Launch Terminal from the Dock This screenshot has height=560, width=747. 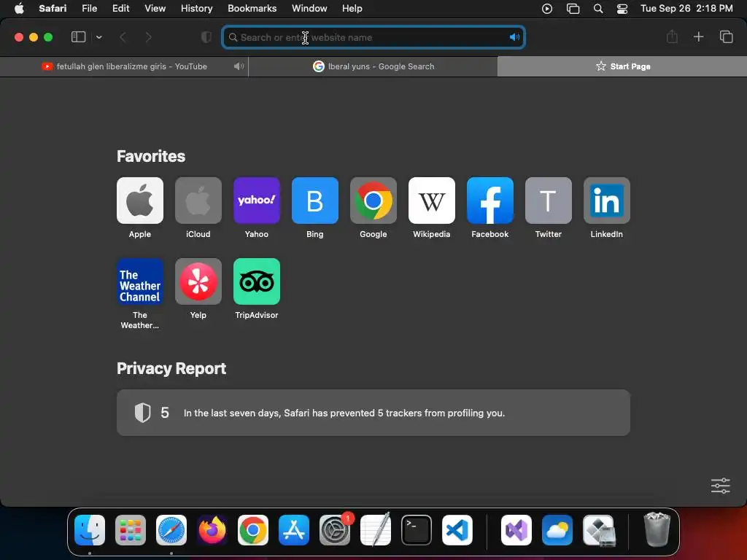coord(417,529)
